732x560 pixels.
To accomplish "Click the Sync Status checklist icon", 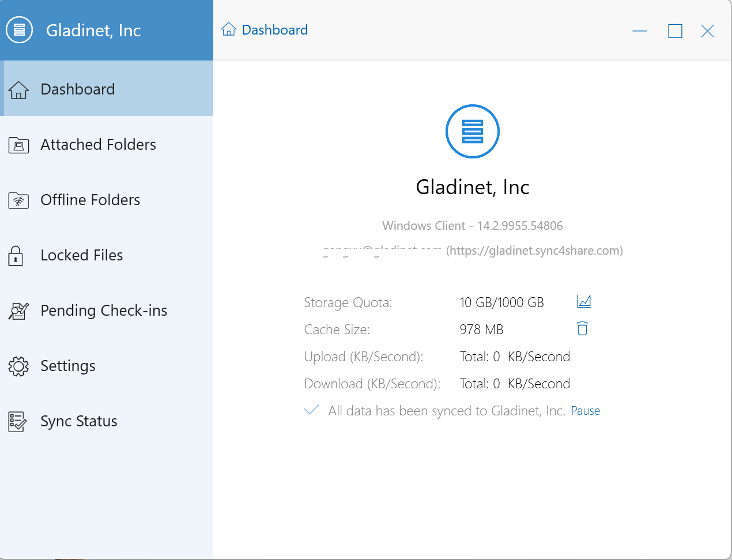I will click(17, 422).
